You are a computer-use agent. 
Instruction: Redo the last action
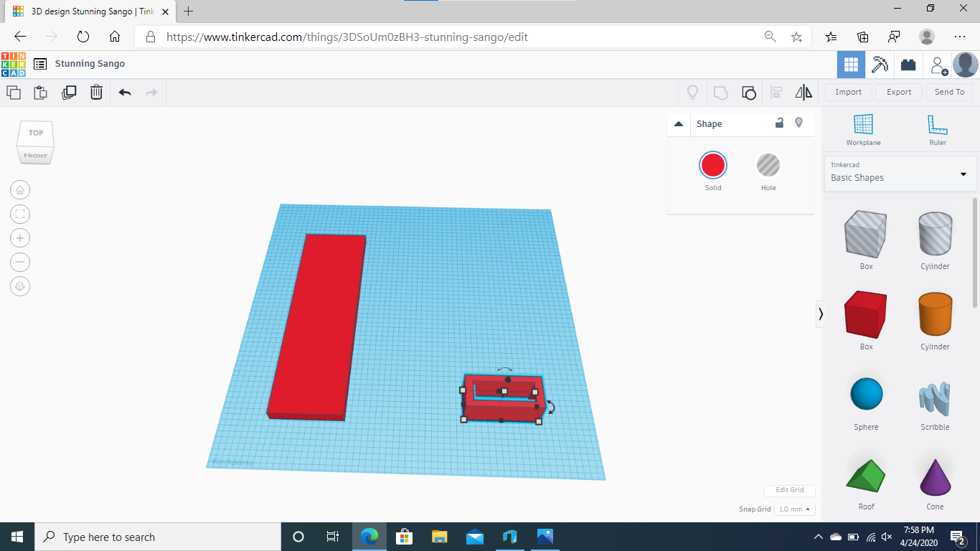point(151,92)
